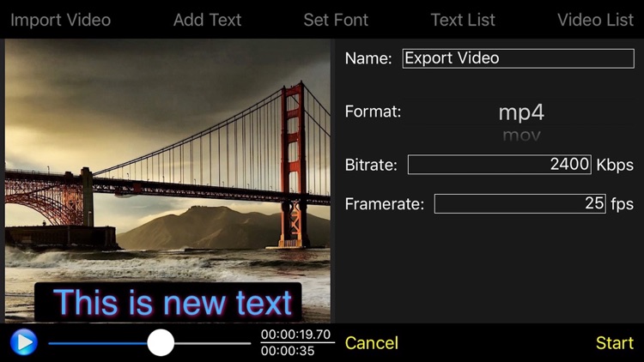Open the Import Video menu
The height and width of the screenshot is (362, 644).
[60, 20]
